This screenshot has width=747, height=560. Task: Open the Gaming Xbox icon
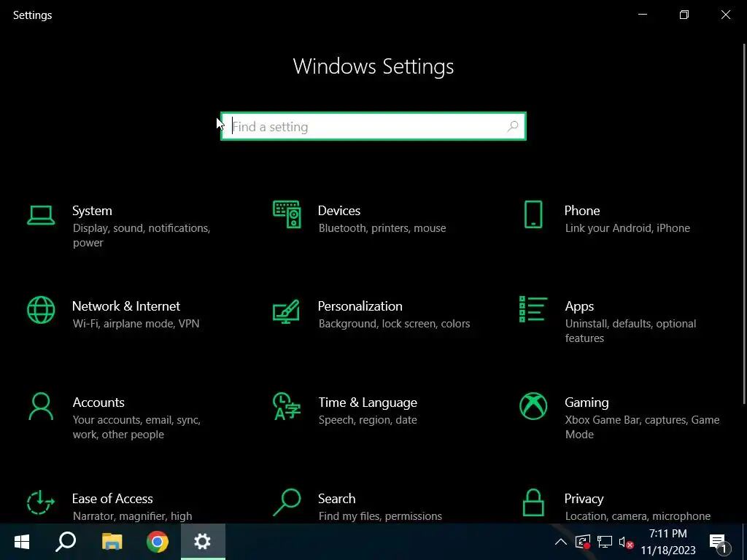tap(533, 406)
